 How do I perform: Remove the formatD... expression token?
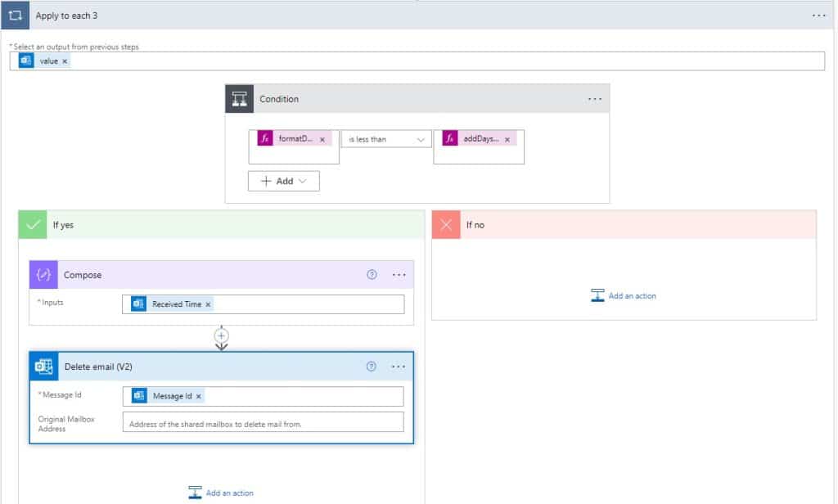coord(322,139)
